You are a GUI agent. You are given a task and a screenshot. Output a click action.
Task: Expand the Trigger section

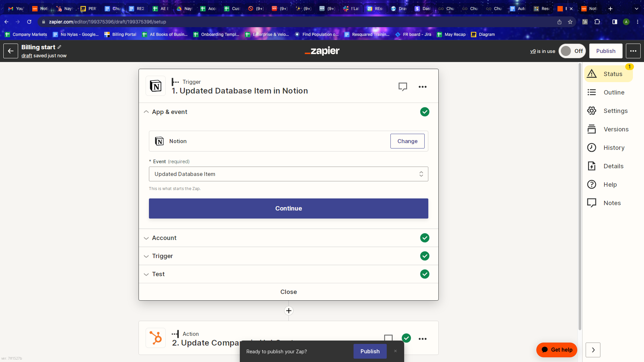(288, 256)
